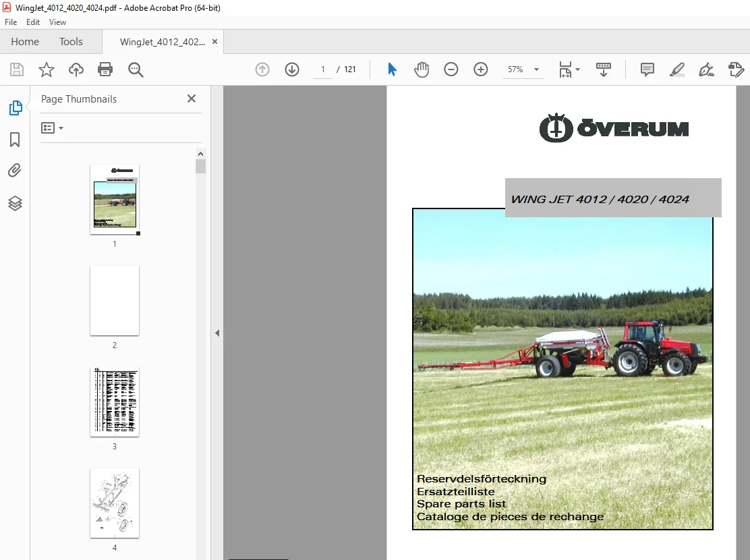This screenshot has height=560, width=750.
Task: Toggle the Bookmarks panel in the sidebar
Action: coord(15,140)
